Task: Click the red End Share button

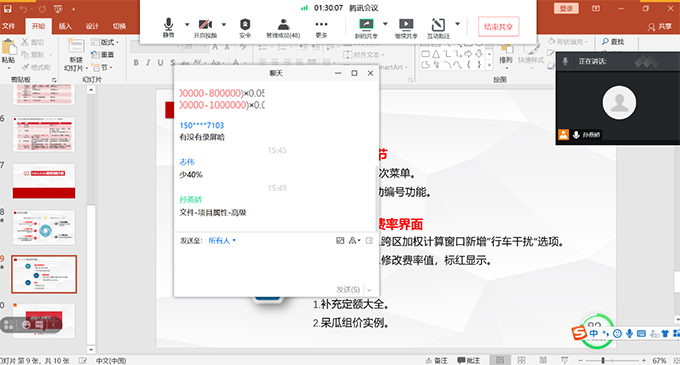Action: [498, 26]
